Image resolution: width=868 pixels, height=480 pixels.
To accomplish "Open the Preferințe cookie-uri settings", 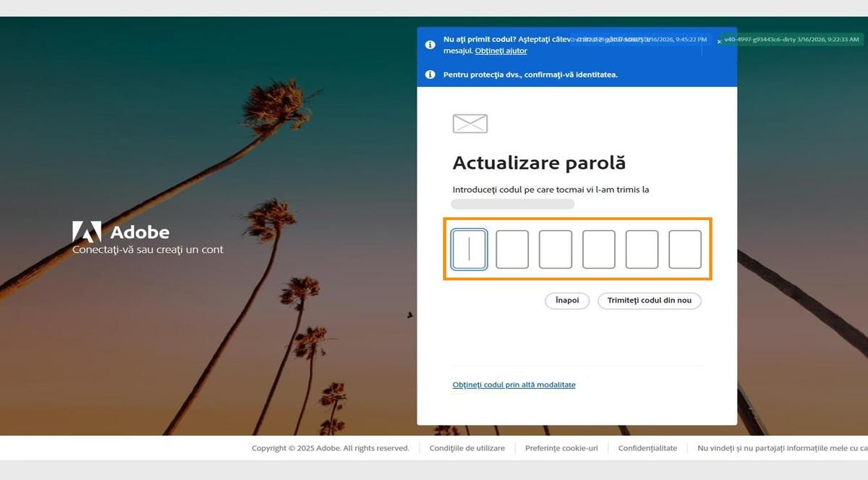I will pyautogui.click(x=561, y=447).
